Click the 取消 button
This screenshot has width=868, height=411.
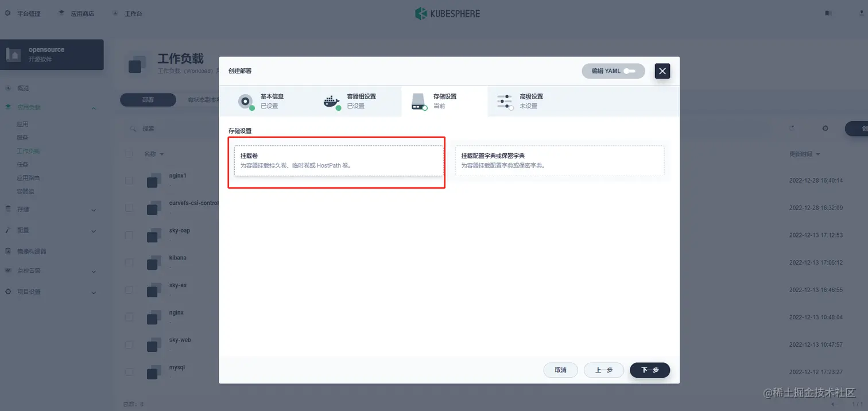point(561,370)
